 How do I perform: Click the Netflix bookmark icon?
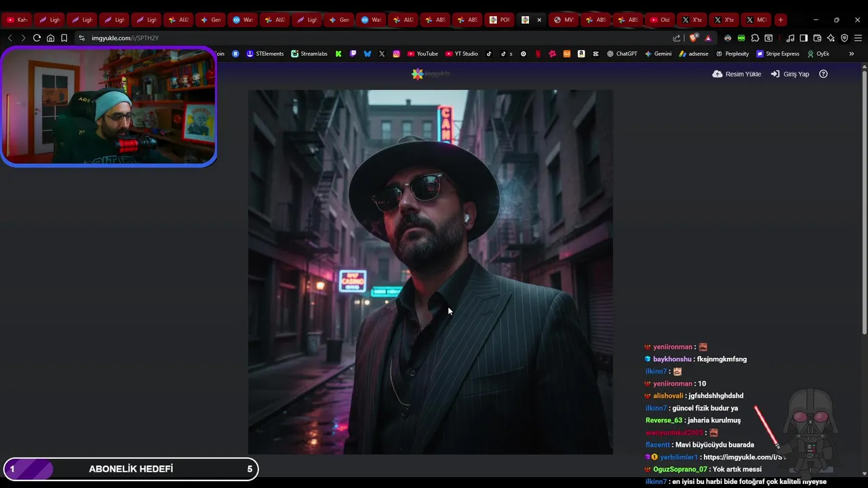tap(538, 54)
